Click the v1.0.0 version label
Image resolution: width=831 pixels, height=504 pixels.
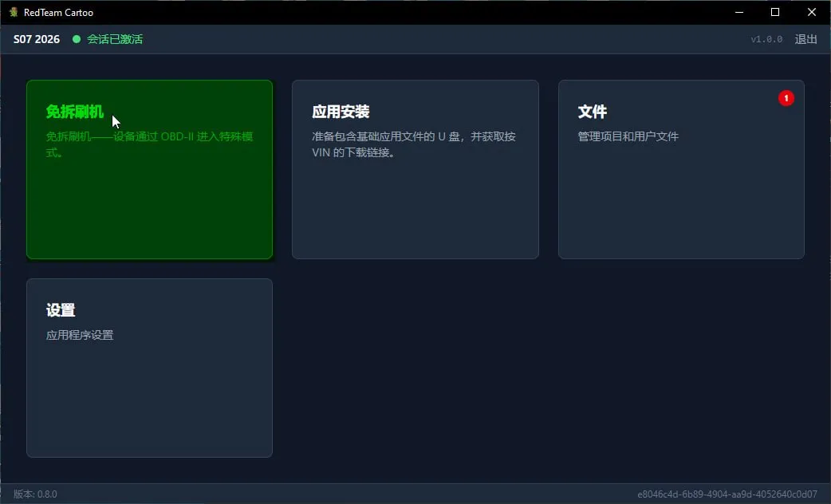pyautogui.click(x=766, y=39)
